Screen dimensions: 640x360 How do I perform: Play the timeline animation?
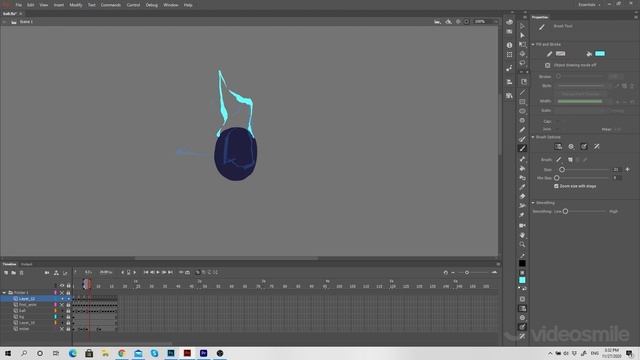coord(158,272)
